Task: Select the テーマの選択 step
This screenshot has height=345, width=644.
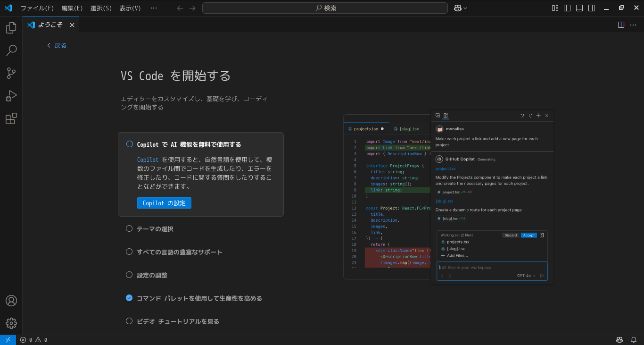Action: click(x=155, y=229)
